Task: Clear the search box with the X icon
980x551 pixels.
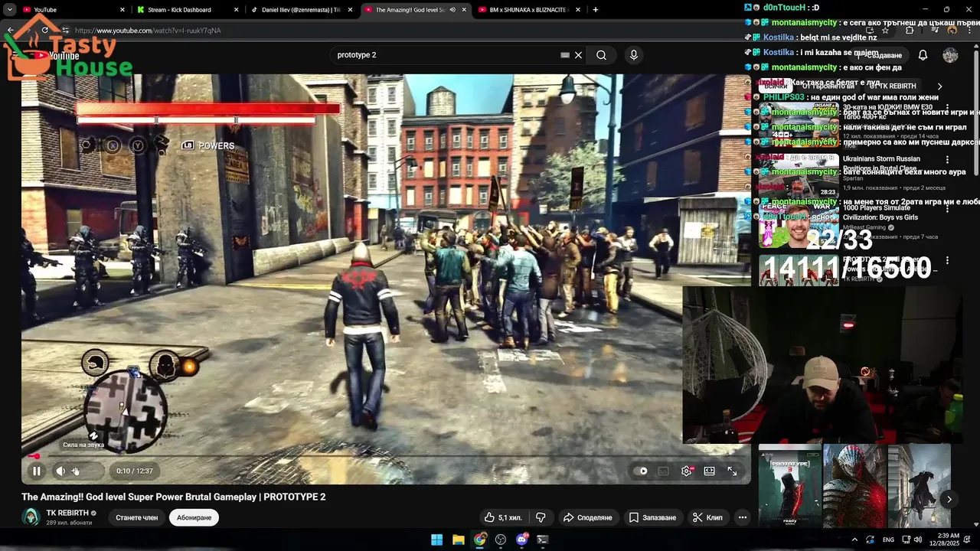Action: click(579, 55)
